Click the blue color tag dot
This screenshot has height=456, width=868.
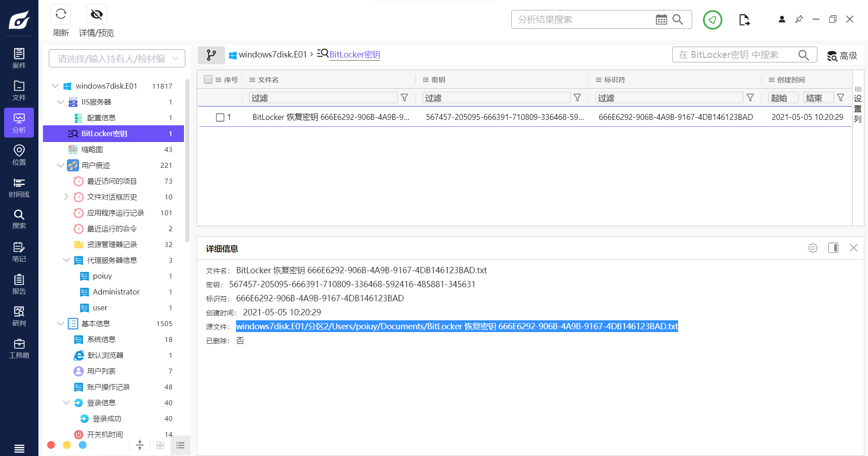pyautogui.click(x=83, y=445)
